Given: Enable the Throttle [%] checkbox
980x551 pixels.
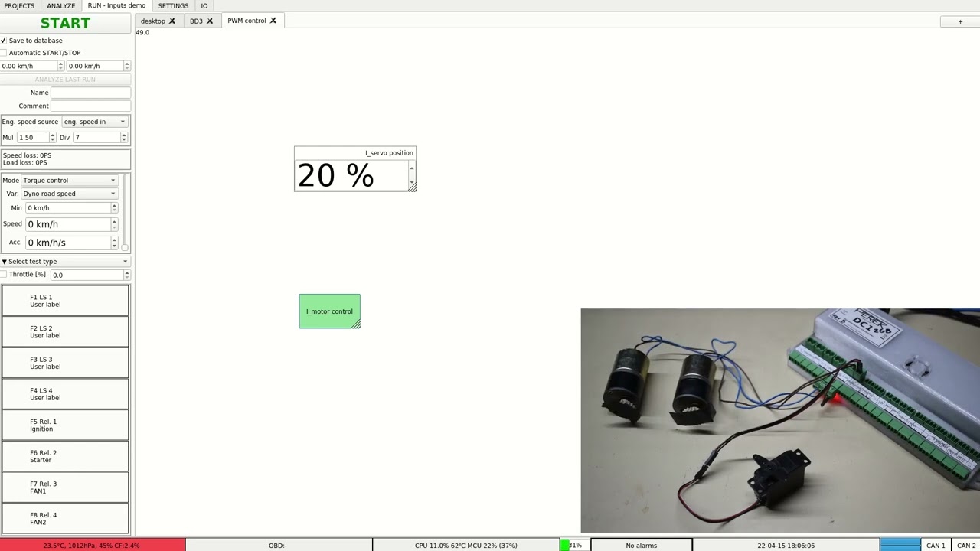Looking at the screenshot, I should [x=4, y=274].
